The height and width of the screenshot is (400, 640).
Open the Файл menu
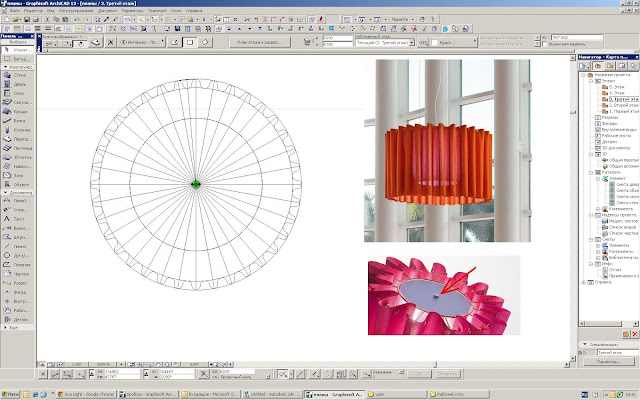[x=15, y=11]
